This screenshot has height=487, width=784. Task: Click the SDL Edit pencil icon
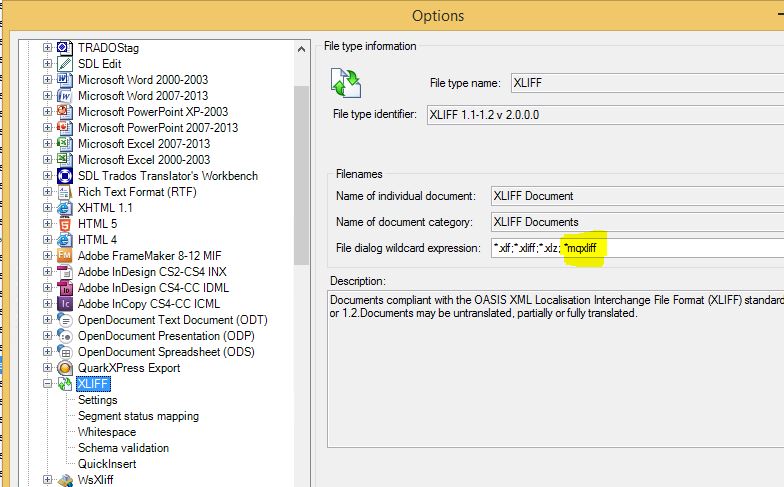(x=64, y=64)
